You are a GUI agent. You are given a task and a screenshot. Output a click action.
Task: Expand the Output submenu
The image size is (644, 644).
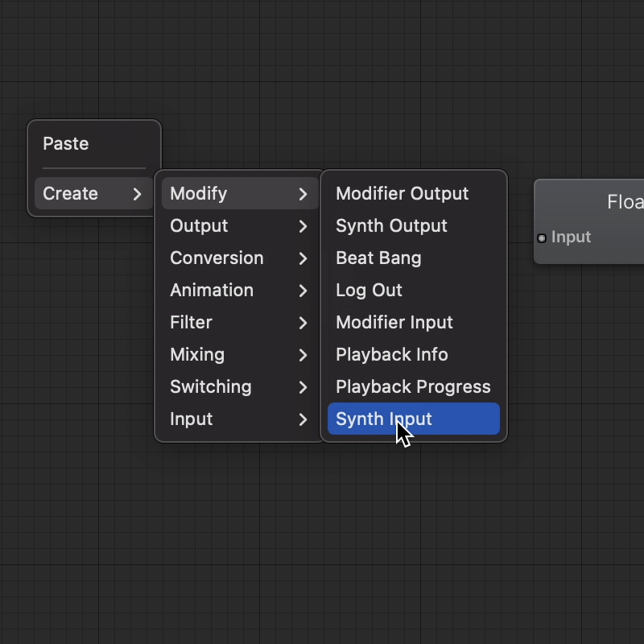[x=238, y=226]
